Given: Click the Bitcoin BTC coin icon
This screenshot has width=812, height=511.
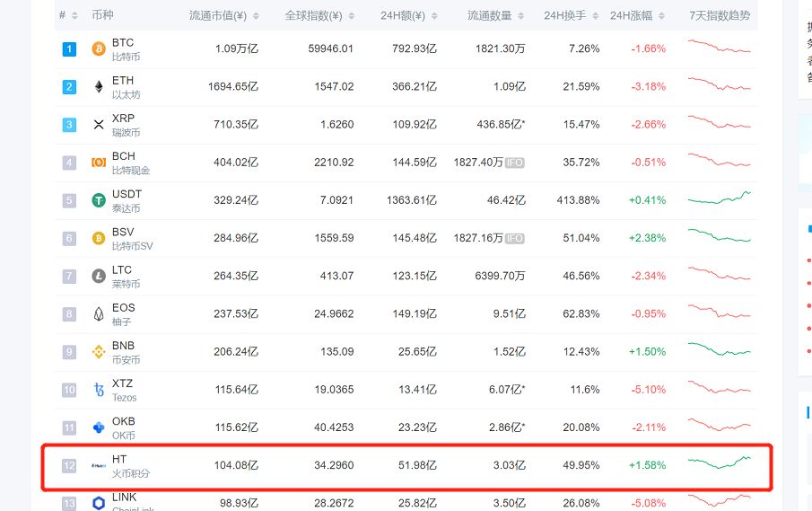Looking at the screenshot, I should pyautogui.click(x=99, y=49).
